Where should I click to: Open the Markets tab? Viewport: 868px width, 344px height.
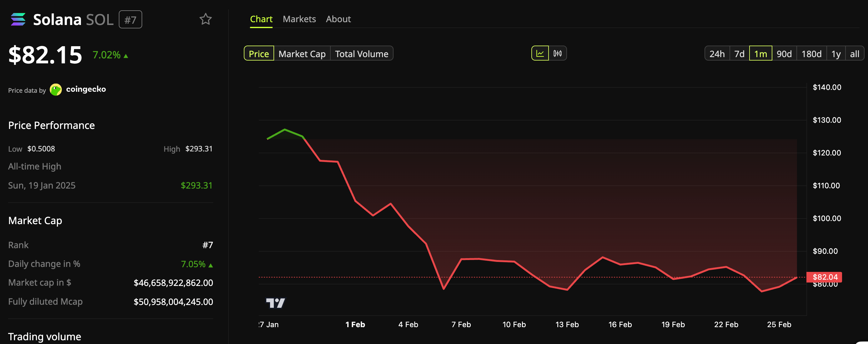[x=299, y=19]
